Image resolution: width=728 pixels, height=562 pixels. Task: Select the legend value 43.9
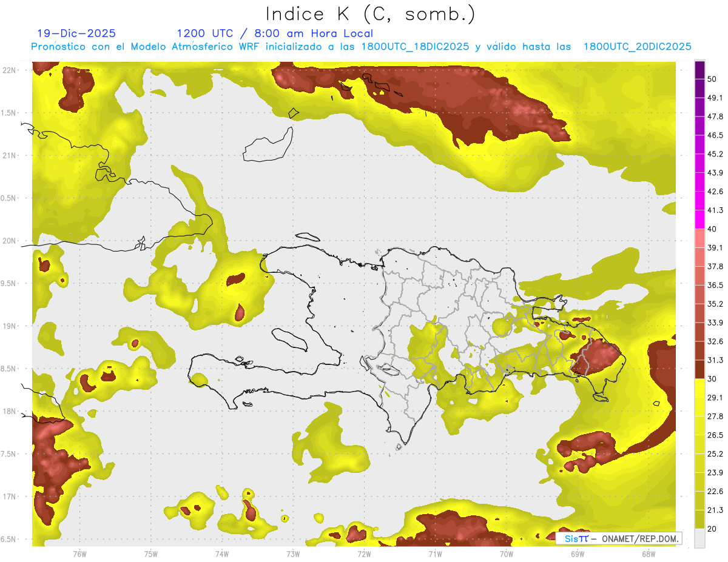tap(715, 173)
